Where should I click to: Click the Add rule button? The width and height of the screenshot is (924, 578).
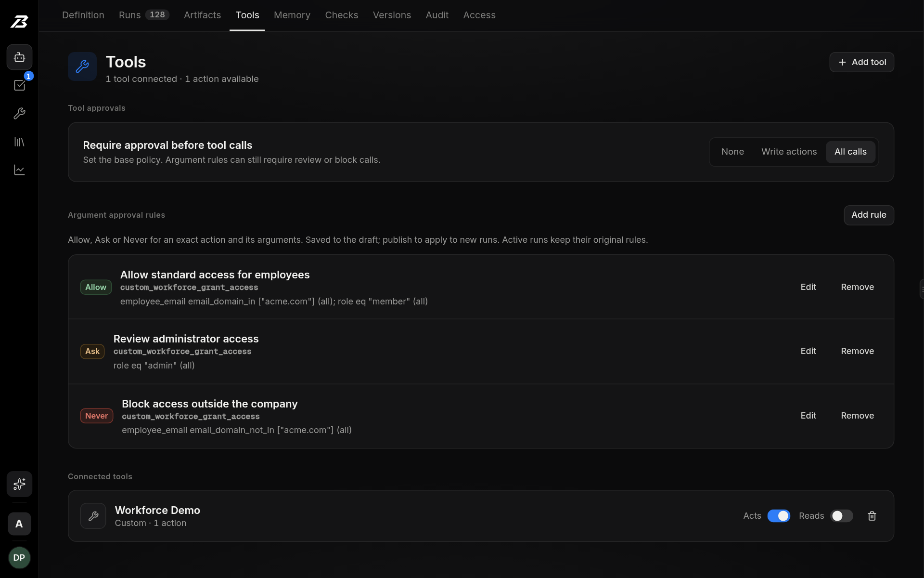tap(869, 215)
